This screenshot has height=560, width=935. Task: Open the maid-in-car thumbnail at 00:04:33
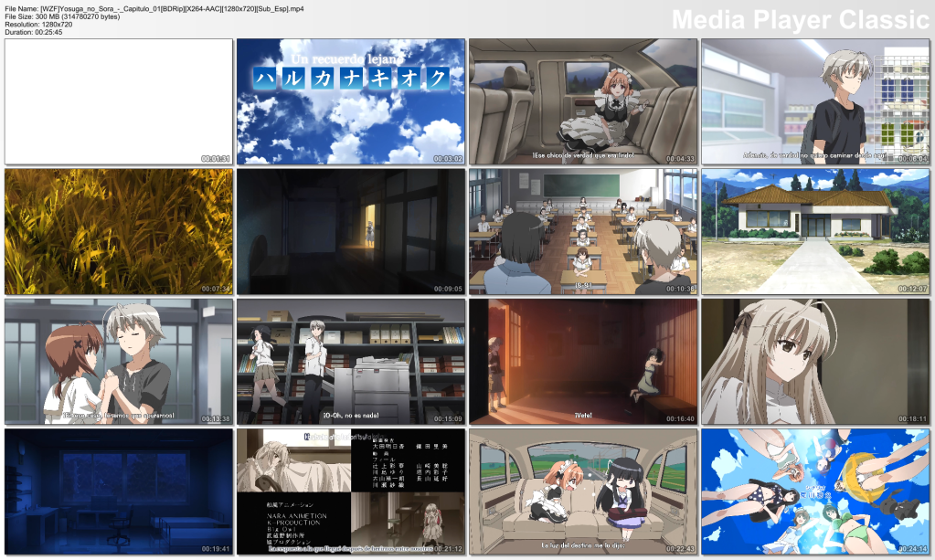click(582, 102)
